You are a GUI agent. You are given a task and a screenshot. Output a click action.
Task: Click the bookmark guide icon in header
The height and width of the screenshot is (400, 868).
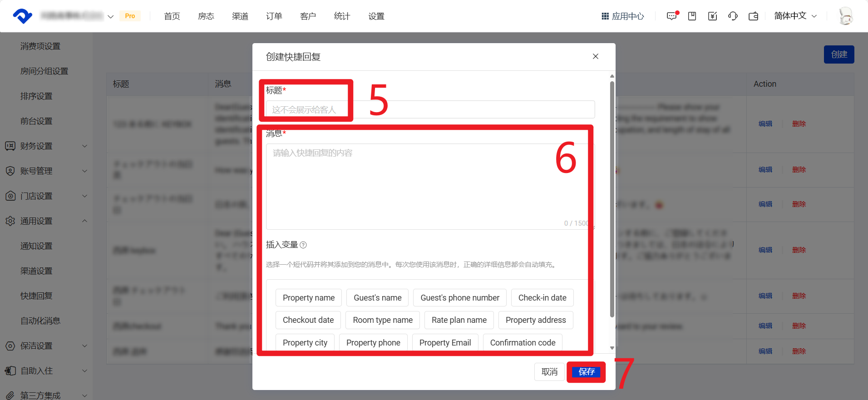point(692,16)
